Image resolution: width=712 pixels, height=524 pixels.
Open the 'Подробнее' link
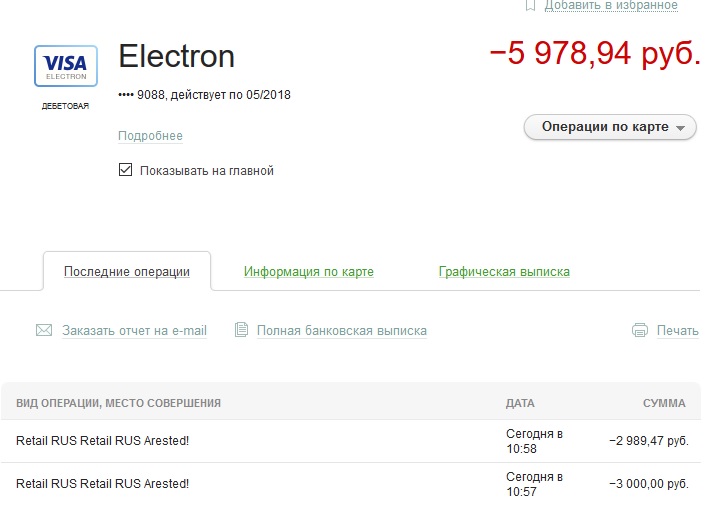tap(150, 136)
